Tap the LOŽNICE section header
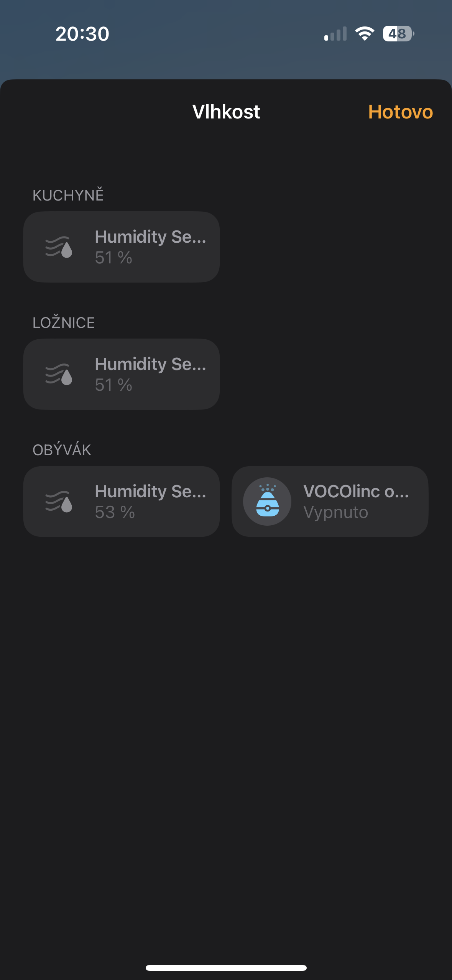The width and height of the screenshot is (452, 980). point(64,323)
